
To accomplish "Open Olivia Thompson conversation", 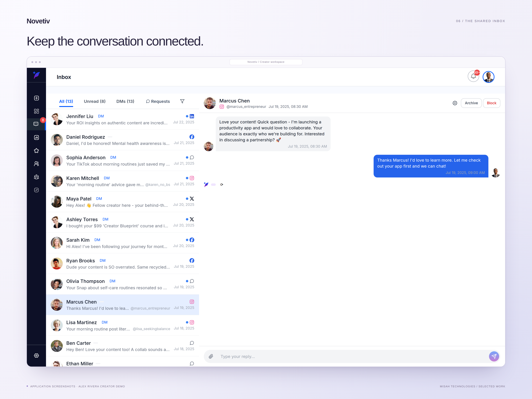I will 122,284.
